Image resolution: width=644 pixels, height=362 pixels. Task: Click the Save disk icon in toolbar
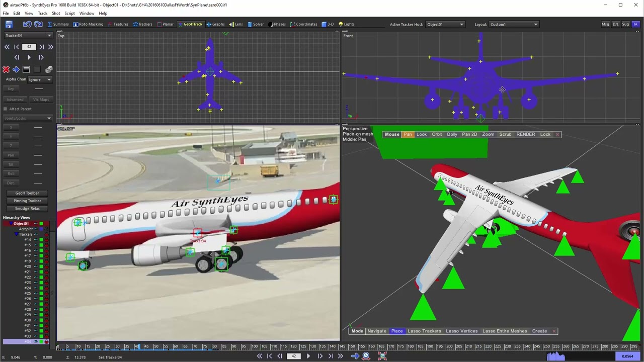pos(9,24)
